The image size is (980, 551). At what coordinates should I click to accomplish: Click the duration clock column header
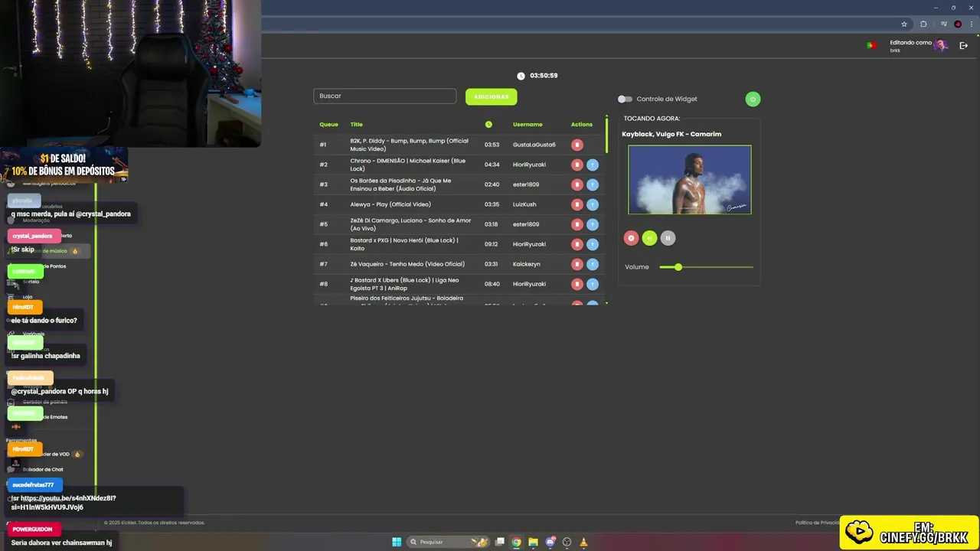[x=488, y=125]
